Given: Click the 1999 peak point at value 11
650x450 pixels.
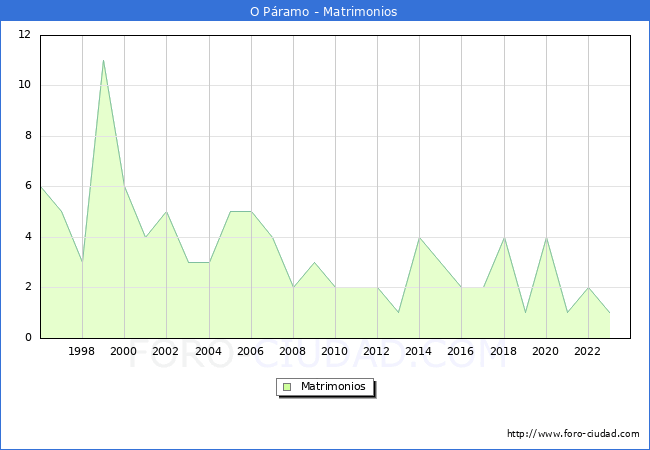Looking at the screenshot, I should pyautogui.click(x=103, y=60).
